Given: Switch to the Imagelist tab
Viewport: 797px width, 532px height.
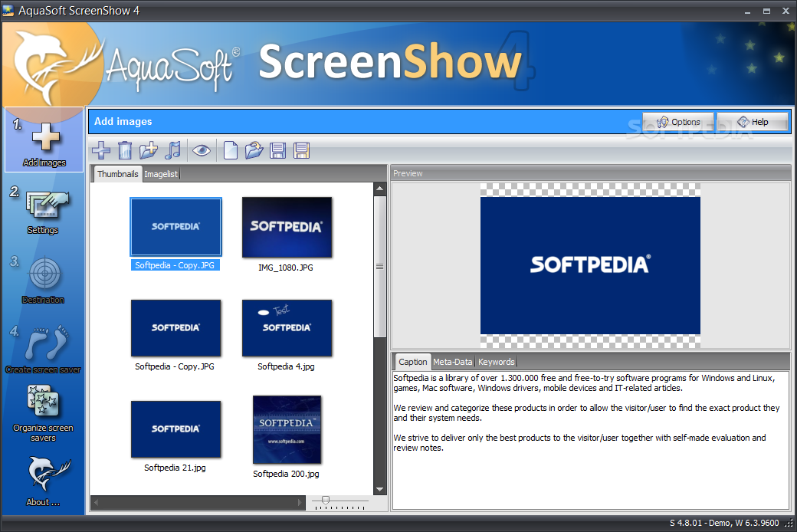Looking at the screenshot, I should point(161,174).
